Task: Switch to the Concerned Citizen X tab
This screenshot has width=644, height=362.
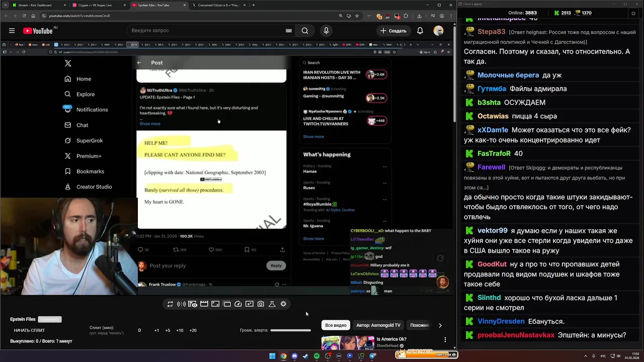Action: pos(219,5)
